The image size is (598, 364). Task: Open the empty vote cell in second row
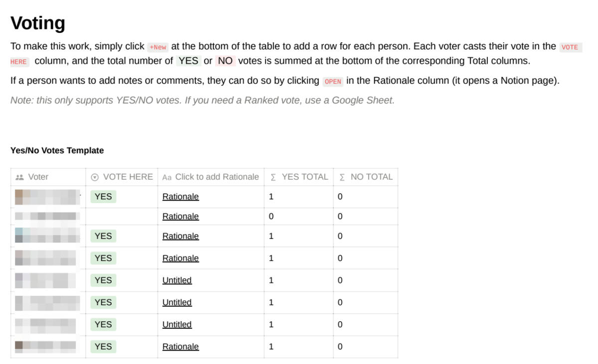click(x=122, y=217)
